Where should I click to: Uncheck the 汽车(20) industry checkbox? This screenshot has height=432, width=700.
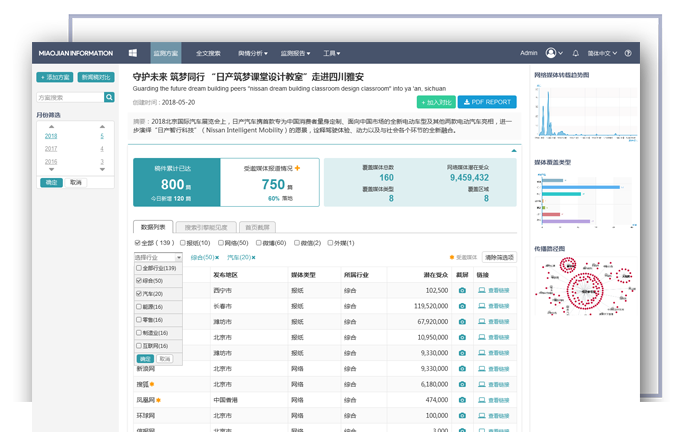138,294
